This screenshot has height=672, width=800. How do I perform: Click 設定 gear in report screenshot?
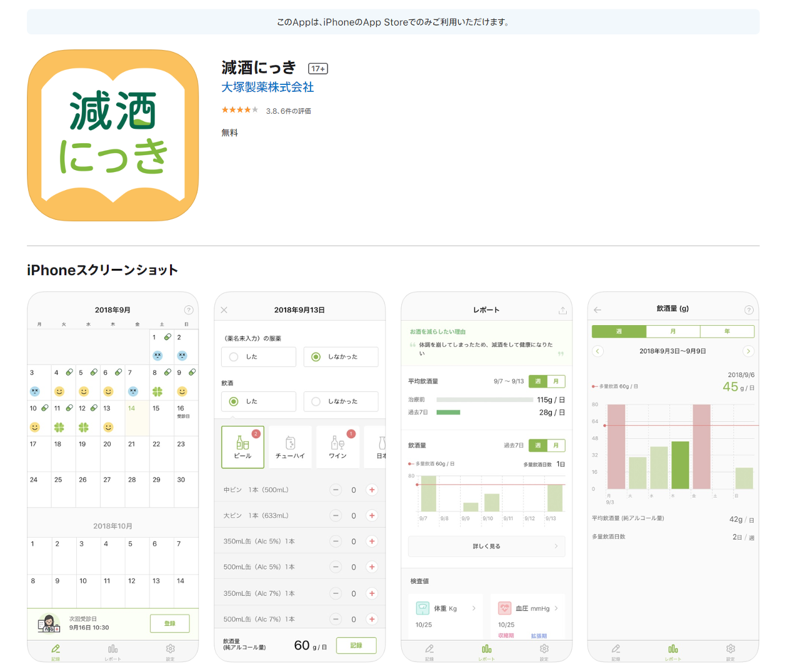pos(544,651)
